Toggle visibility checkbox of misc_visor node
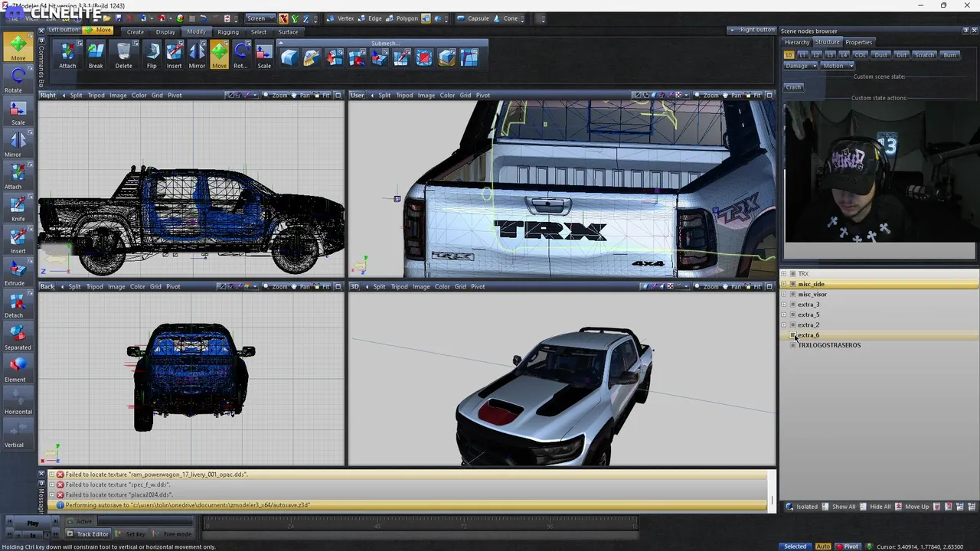The height and width of the screenshot is (551, 980). point(792,294)
